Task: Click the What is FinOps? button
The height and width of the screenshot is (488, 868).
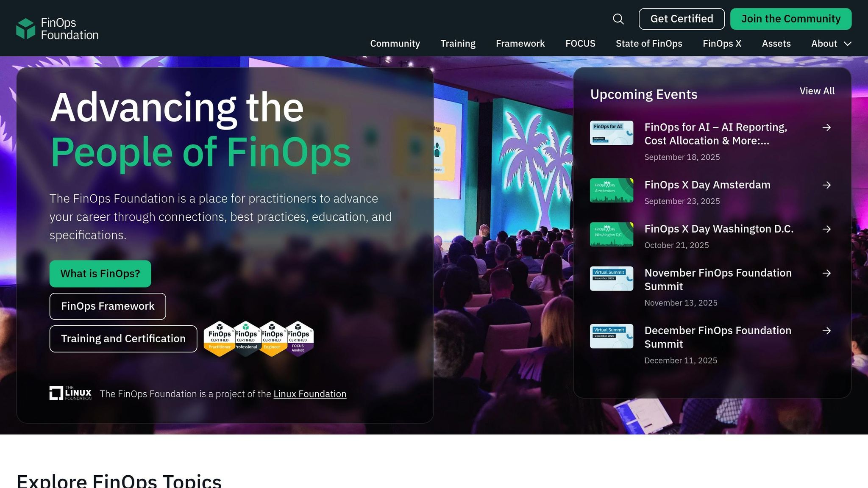Action: tap(100, 274)
